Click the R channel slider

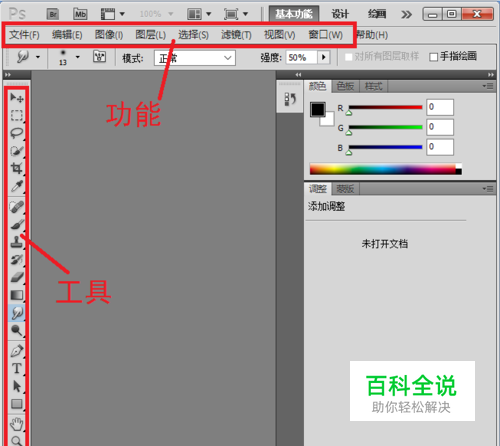coord(385,107)
